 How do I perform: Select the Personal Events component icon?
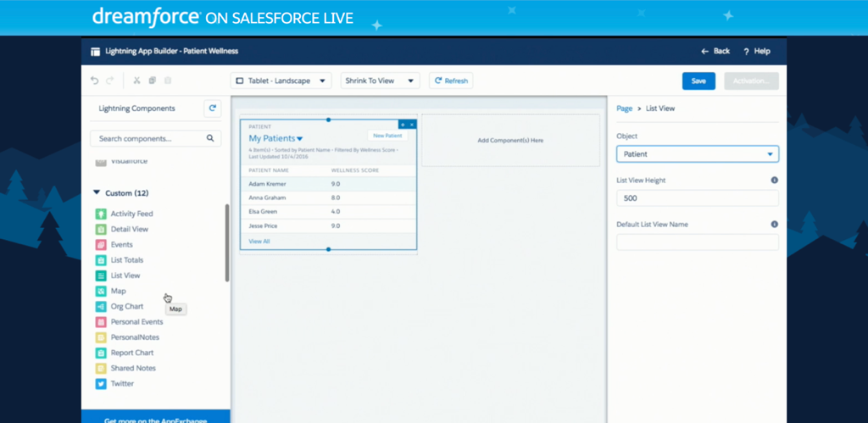point(101,322)
